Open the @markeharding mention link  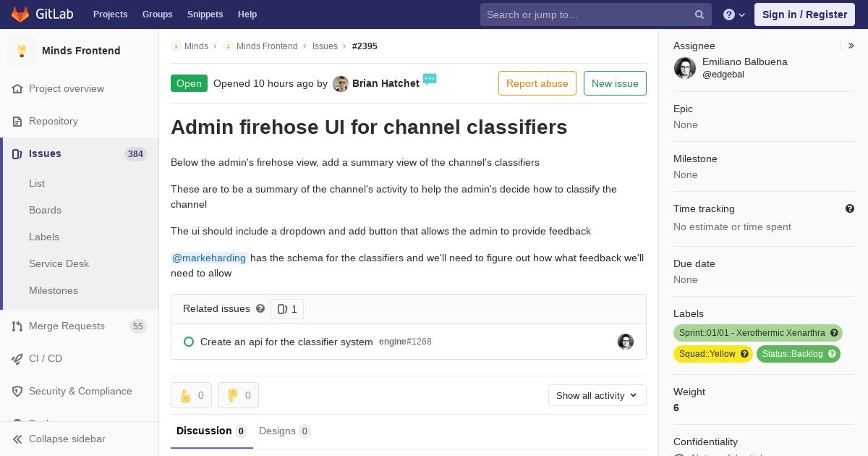[209, 258]
